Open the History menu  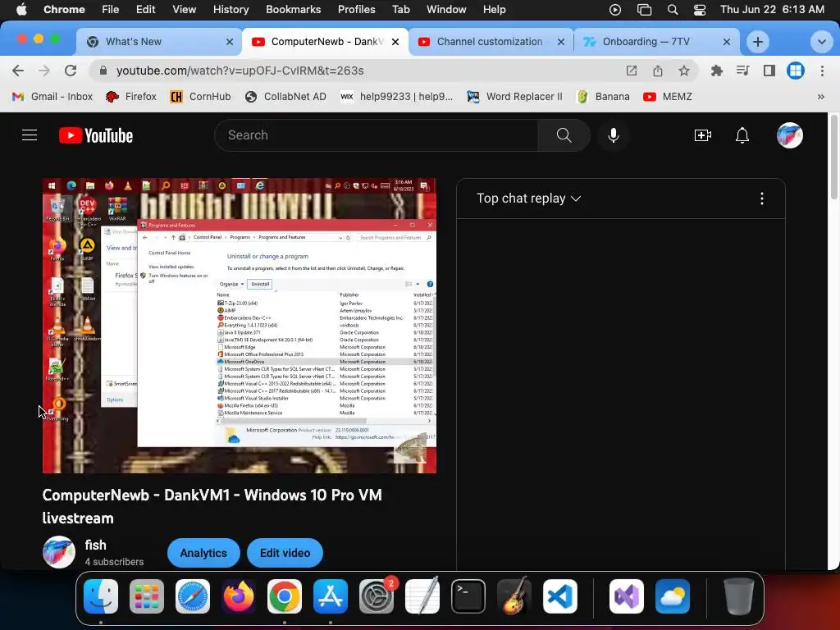pos(231,10)
